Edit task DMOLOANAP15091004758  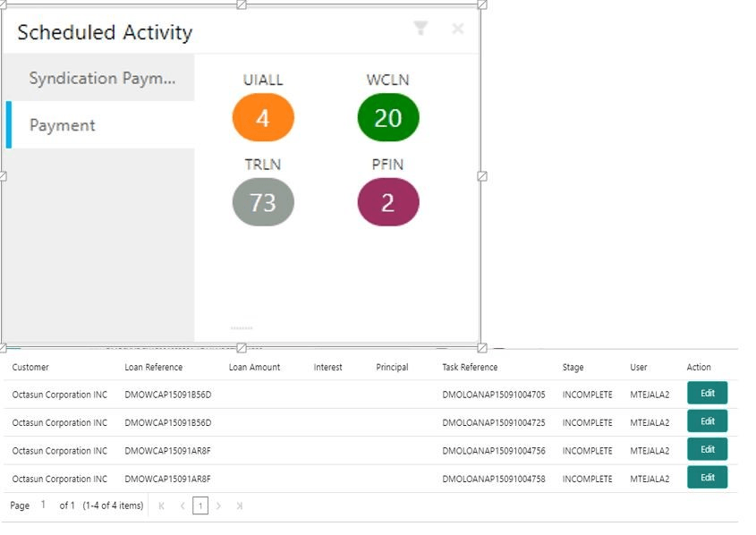(707, 477)
